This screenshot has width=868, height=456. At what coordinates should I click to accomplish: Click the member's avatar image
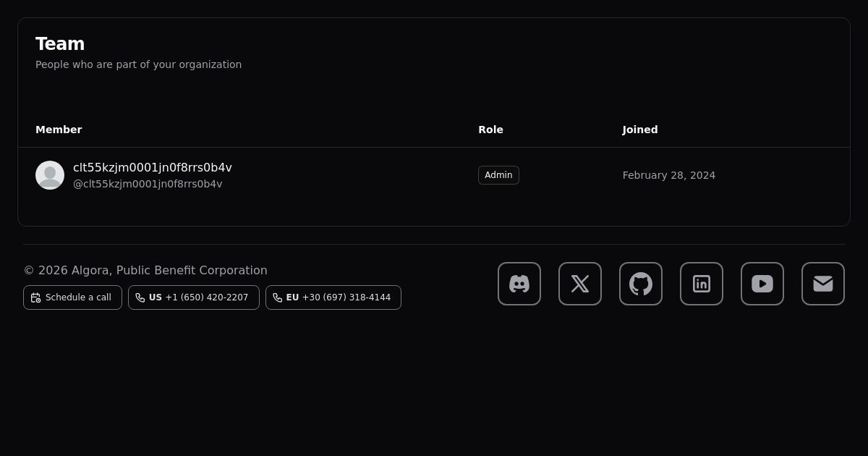point(50,175)
